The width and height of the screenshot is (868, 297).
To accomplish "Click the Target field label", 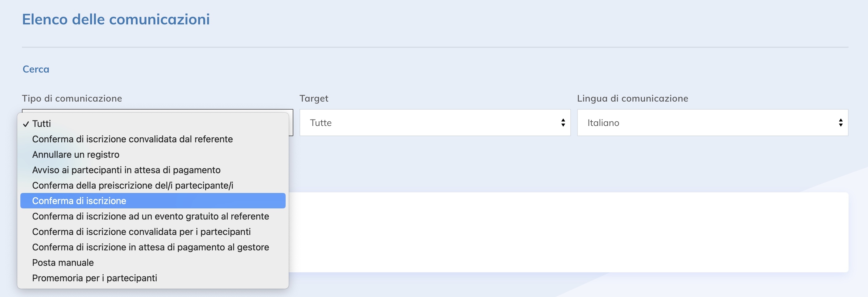I will [x=314, y=98].
